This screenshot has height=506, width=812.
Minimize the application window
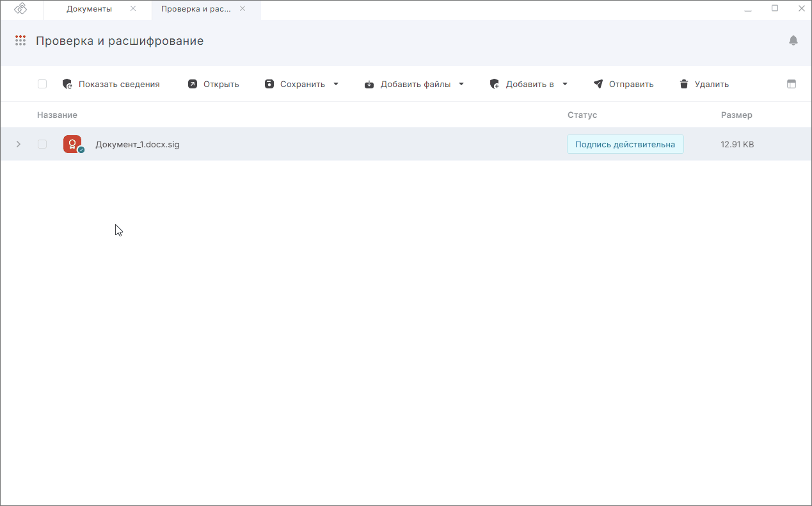(748, 9)
